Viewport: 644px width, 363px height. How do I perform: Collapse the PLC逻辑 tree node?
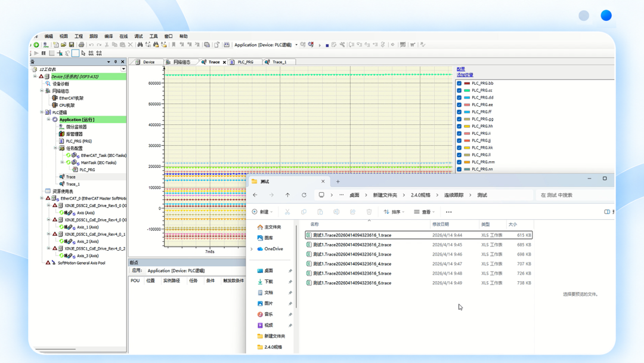point(42,112)
